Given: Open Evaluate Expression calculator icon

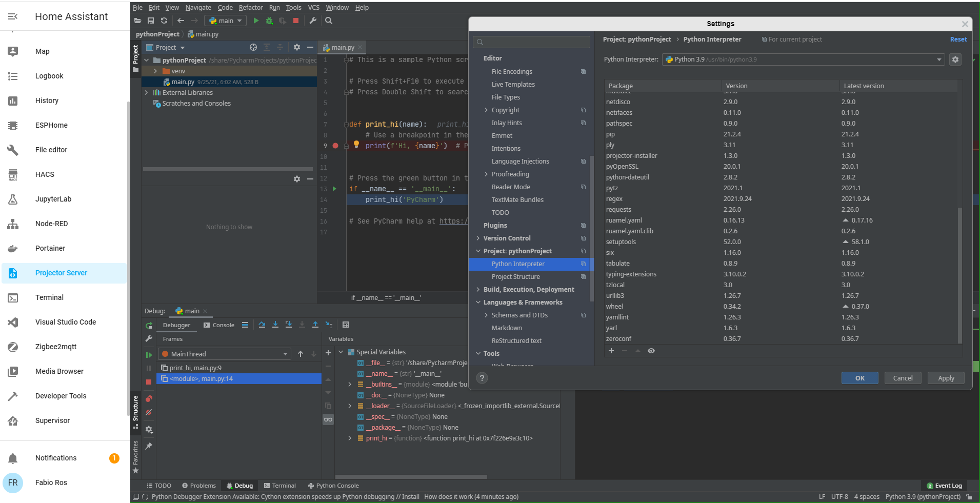Looking at the screenshot, I should 346,325.
